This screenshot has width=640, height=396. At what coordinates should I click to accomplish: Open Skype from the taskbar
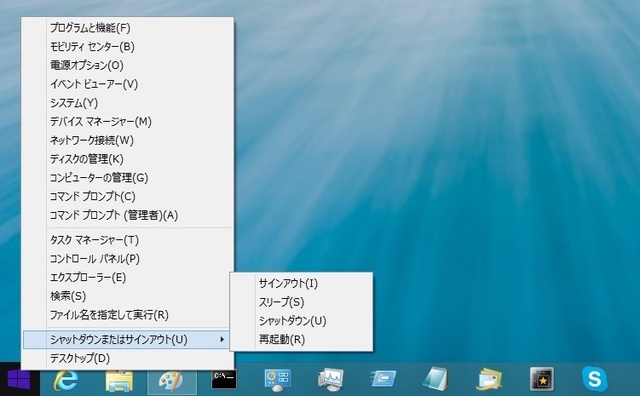[x=594, y=379]
